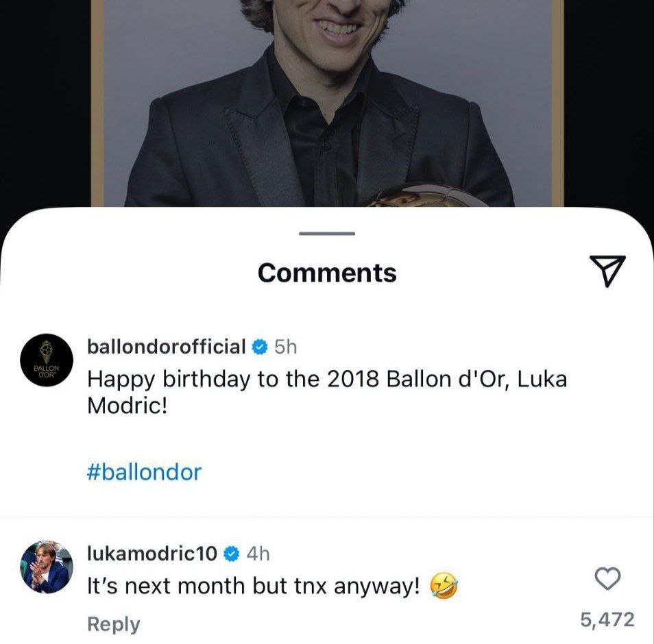Tap the paper plane share icon
The width and height of the screenshot is (654, 644).
(x=607, y=271)
